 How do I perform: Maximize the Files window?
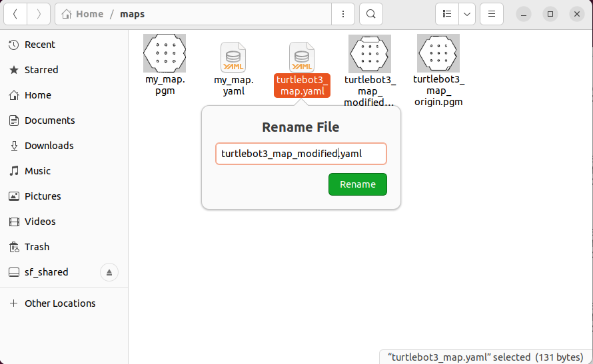pyautogui.click(x=550, y=14)
